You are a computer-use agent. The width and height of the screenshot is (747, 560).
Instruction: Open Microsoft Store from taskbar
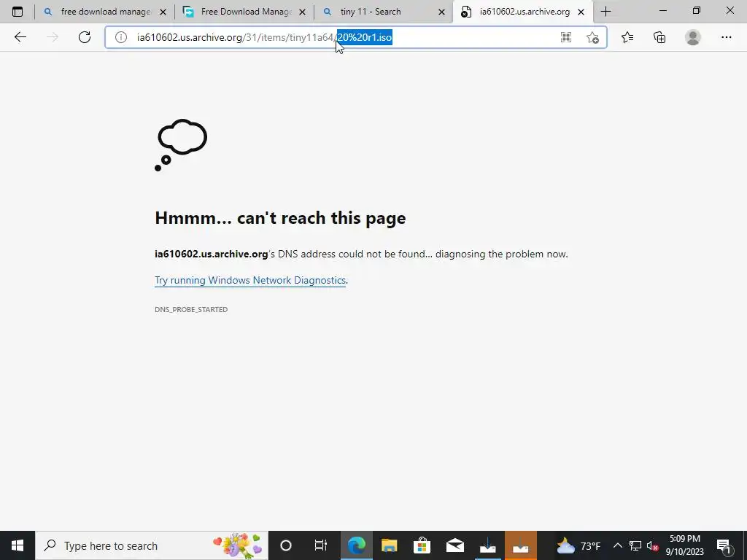pyautogui.click(x=422, y=545)
